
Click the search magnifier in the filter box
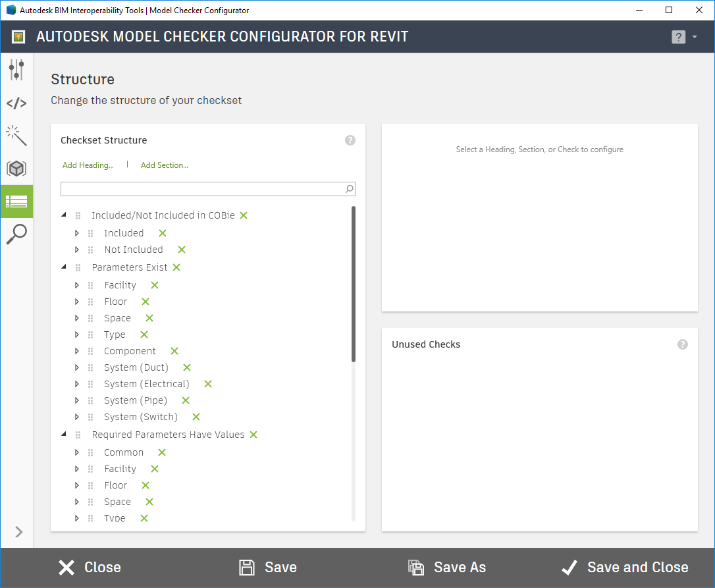(x=350, y=189)
